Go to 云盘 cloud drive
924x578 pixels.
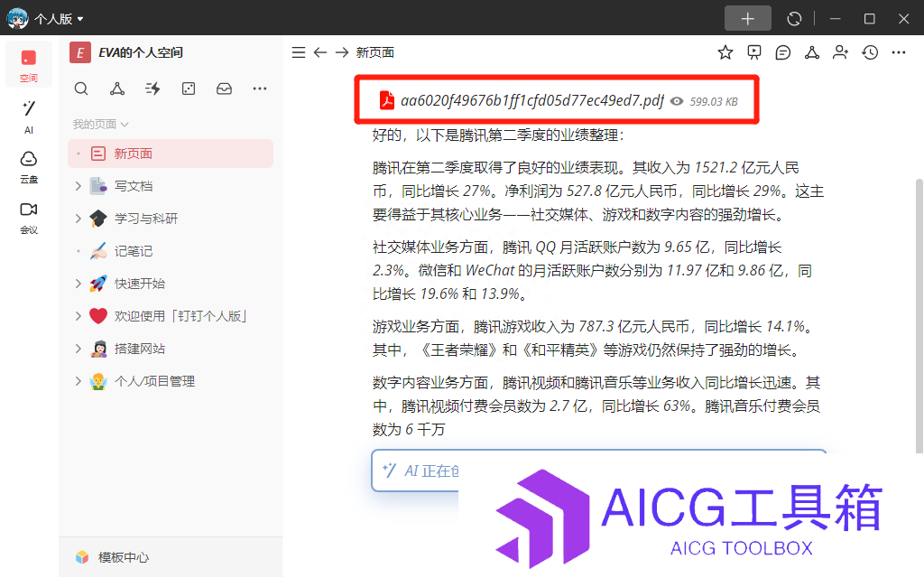[28, 167]
